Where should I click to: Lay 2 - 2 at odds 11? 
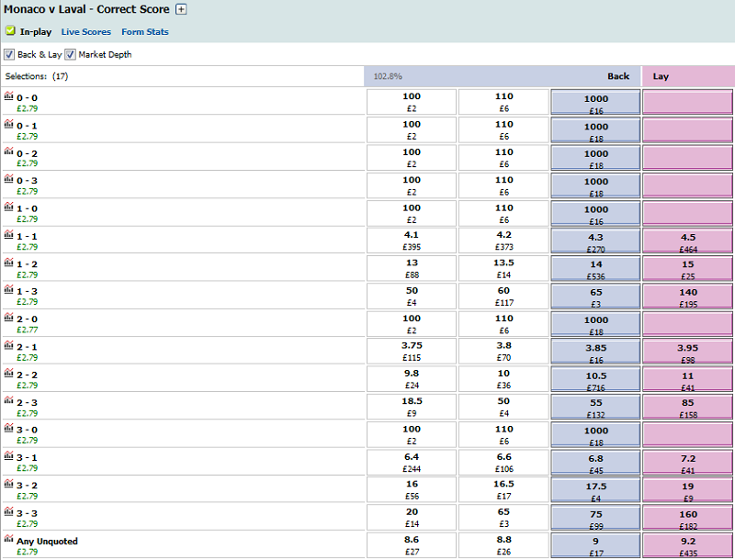(687, 379)
